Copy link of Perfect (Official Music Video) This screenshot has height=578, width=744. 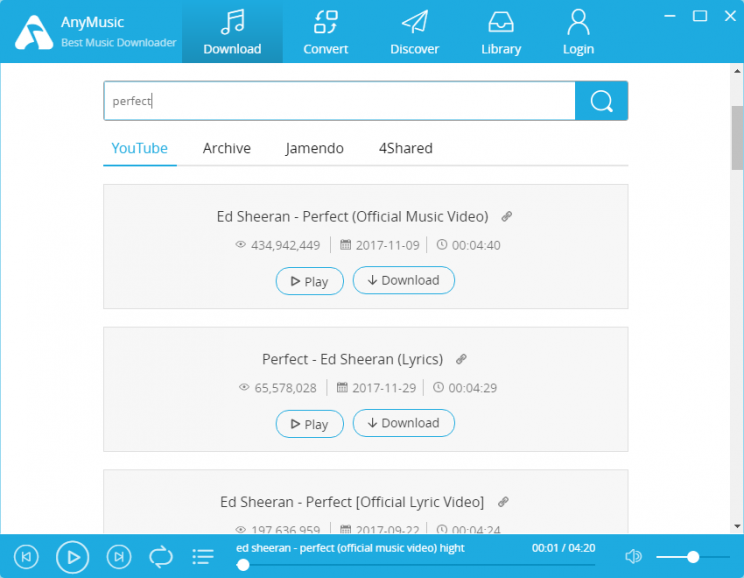coord(507,217)
